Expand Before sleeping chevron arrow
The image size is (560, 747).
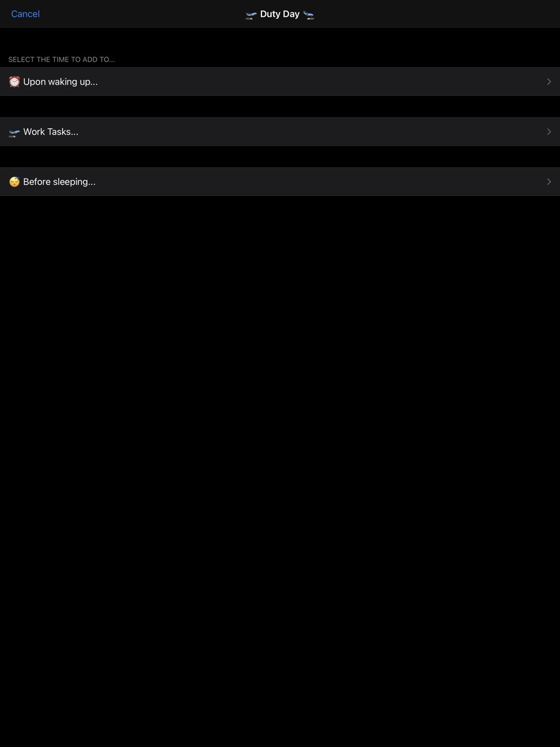549,181
